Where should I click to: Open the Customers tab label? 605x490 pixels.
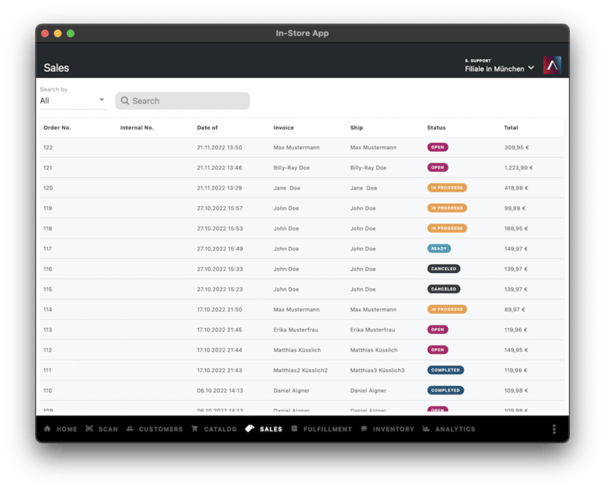click(161, 429)
